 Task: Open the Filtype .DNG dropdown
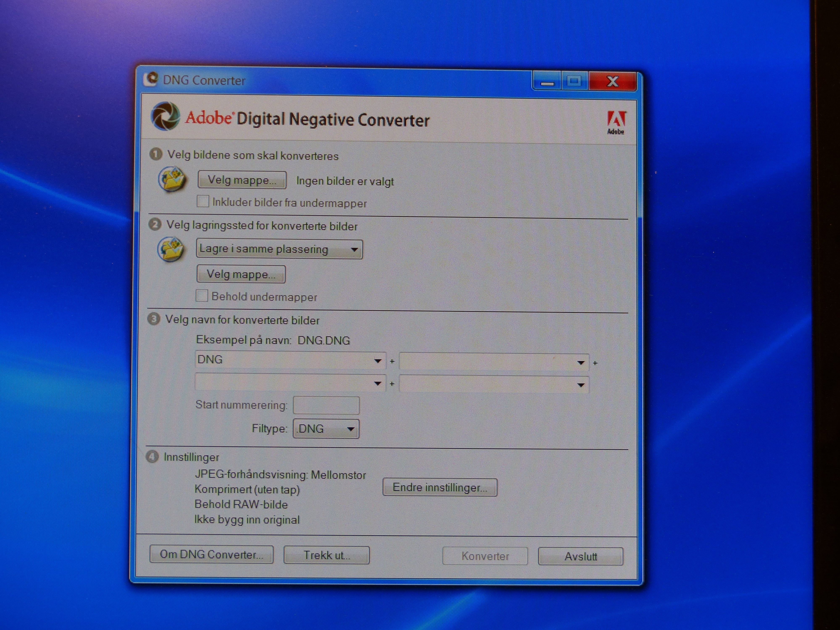326,429
